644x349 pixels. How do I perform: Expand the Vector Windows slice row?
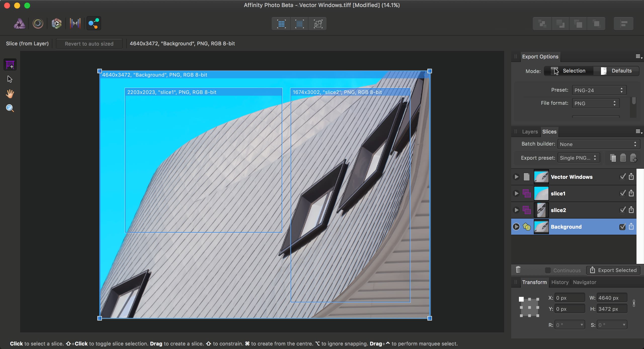(516, 177)
